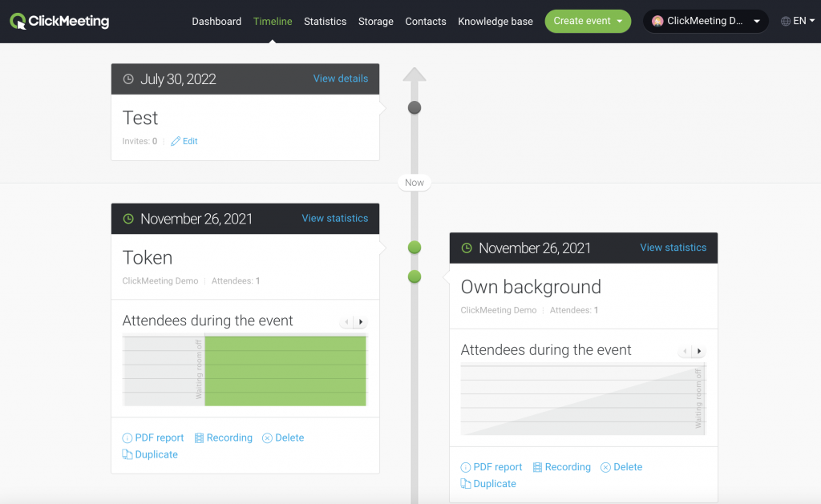Delete the Own background event
This screenshot has width=821, height=504.
pos(628,467)
